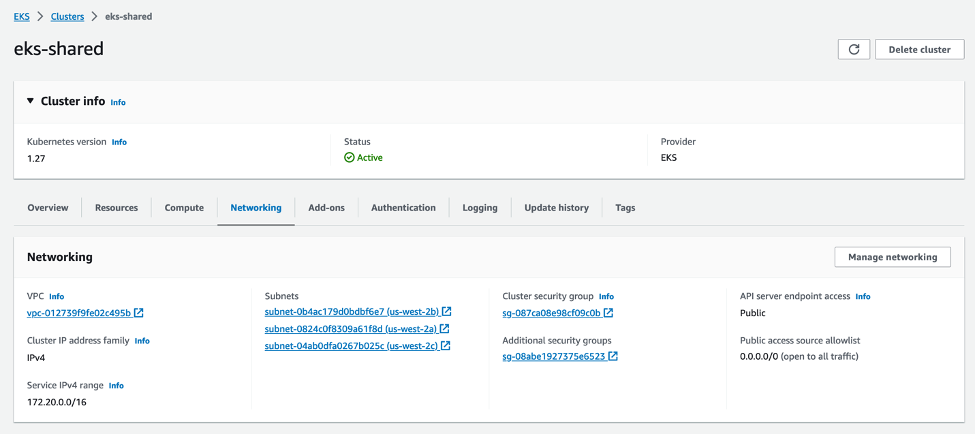
Task: Open the Add-ons tab
Action: pyautogui.click(x=326, y=208)
